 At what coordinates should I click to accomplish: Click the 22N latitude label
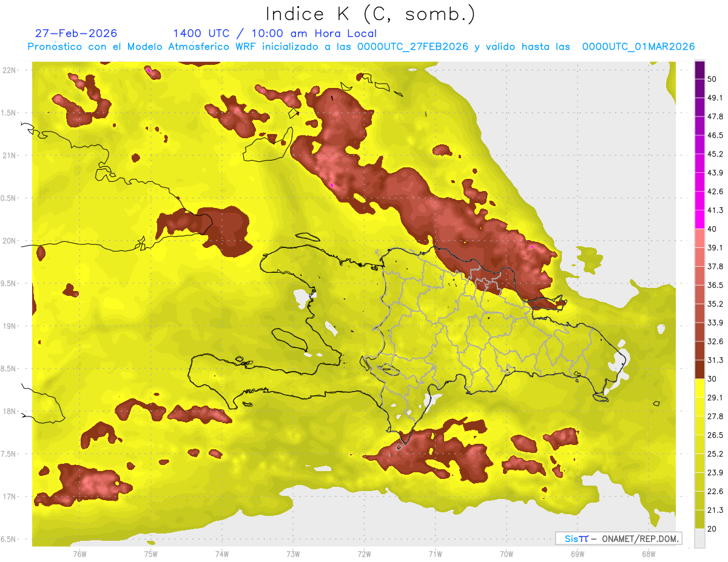tap(9, 70)
